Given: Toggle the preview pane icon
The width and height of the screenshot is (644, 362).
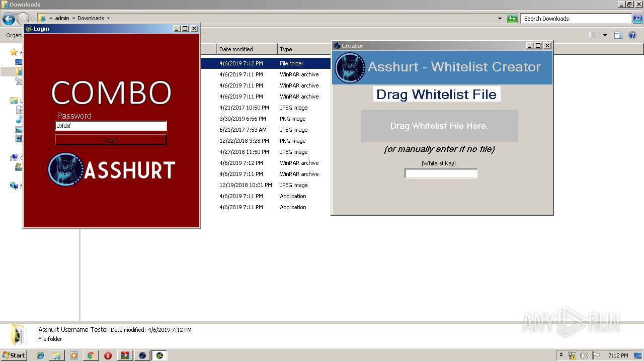Looking at the screenshot, I should point(618,35).
